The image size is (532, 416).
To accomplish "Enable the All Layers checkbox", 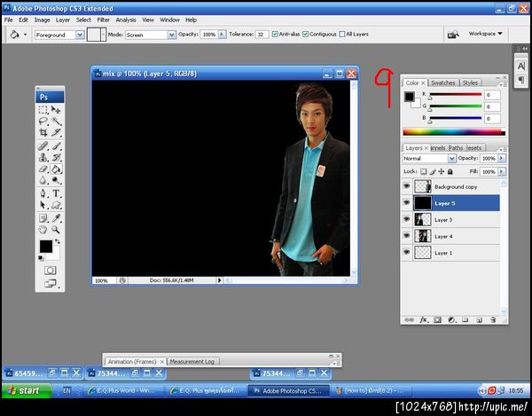I will (x=342, y=34).
